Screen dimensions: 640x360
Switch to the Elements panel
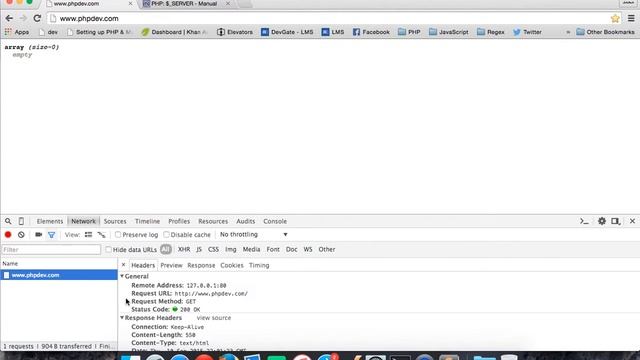[x=50, y=221]
